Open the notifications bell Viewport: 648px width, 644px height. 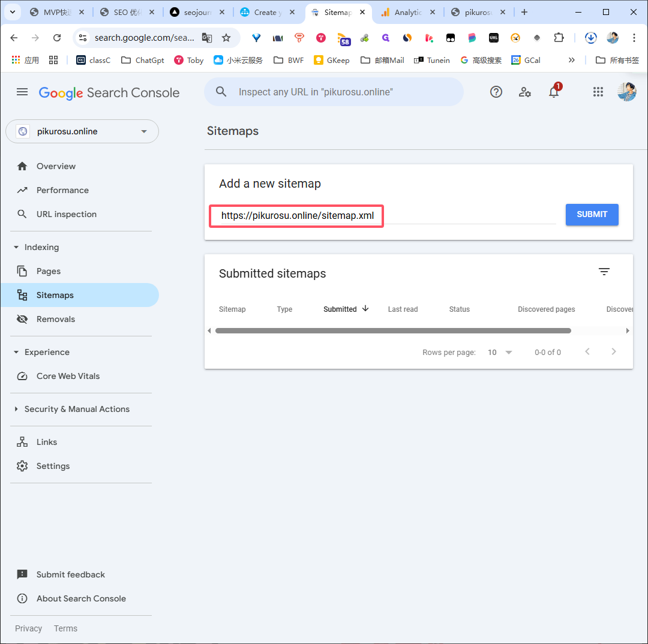(554, 92)
